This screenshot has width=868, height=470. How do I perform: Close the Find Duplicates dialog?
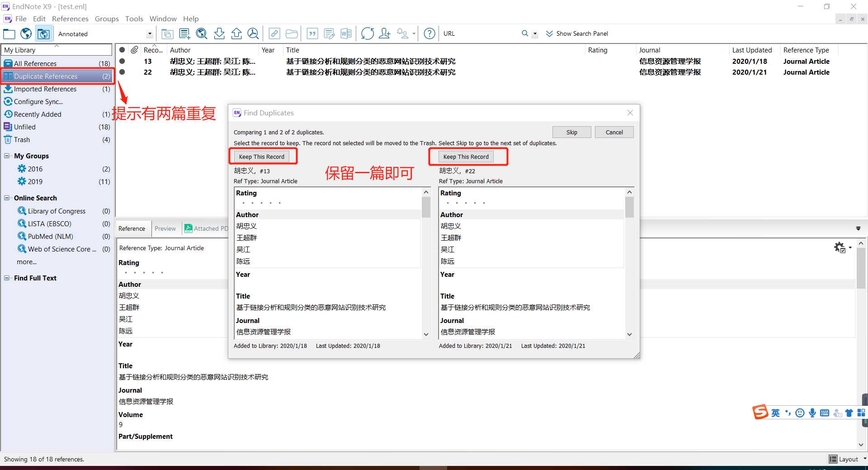[630, 113]
